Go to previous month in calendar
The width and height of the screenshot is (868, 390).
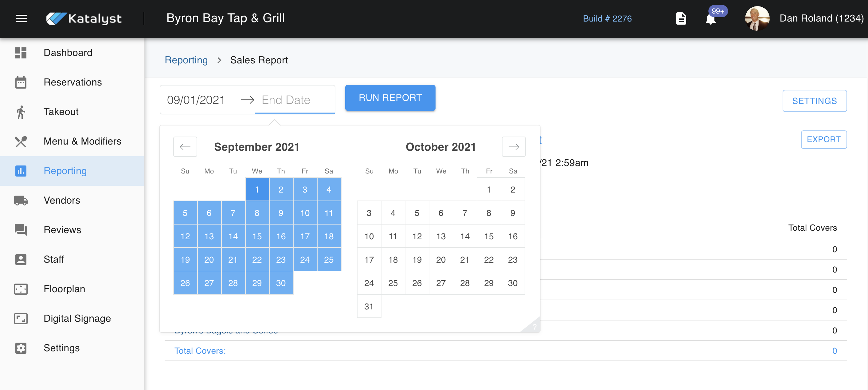tap(185, 147)
